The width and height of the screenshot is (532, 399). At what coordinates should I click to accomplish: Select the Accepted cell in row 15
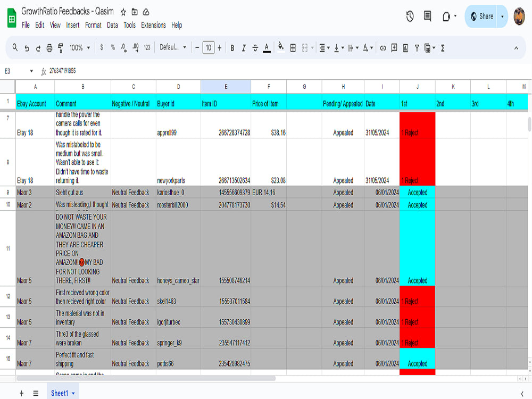(x=417, y=359)
